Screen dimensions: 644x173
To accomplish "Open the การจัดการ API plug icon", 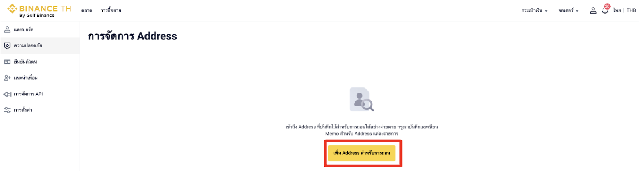I will click(7, 94).
